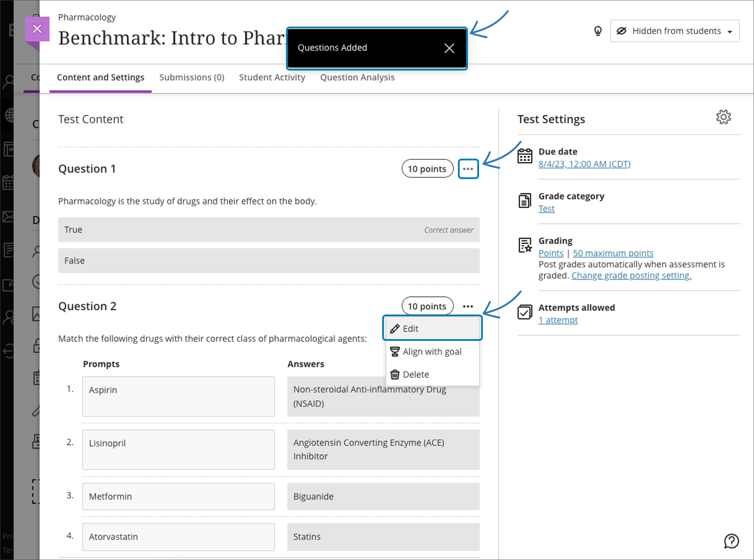Click the Grading rubric icon

point(525,245)
